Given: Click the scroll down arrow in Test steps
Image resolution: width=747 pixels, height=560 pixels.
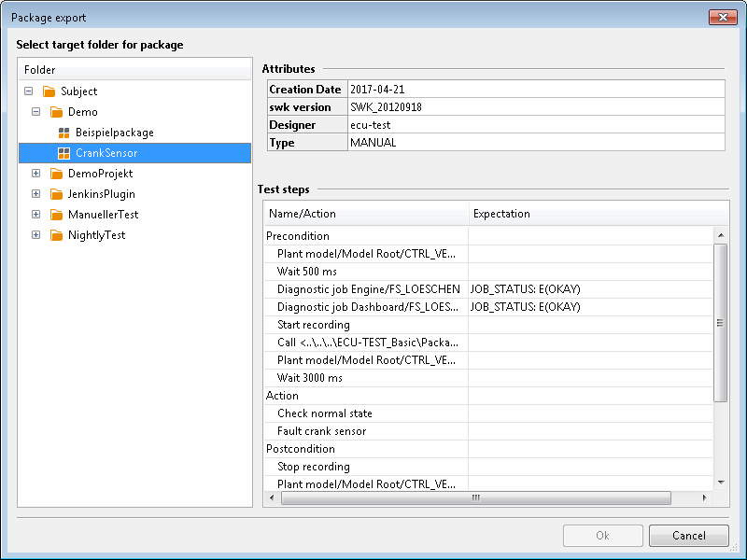Looking at the screenshot, I should 721,483.
